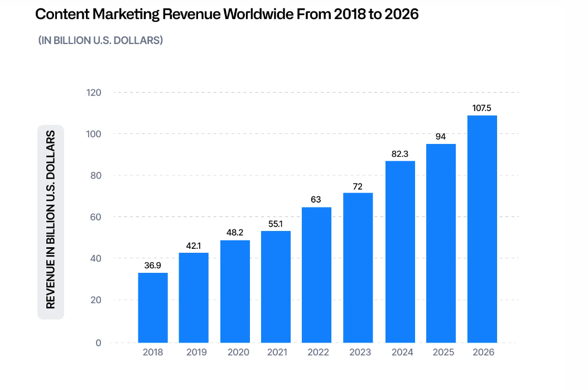The height and width of the screenshot is (390, 588).
Task: Click the value label 42.1
Action: (x=194, y=245)
